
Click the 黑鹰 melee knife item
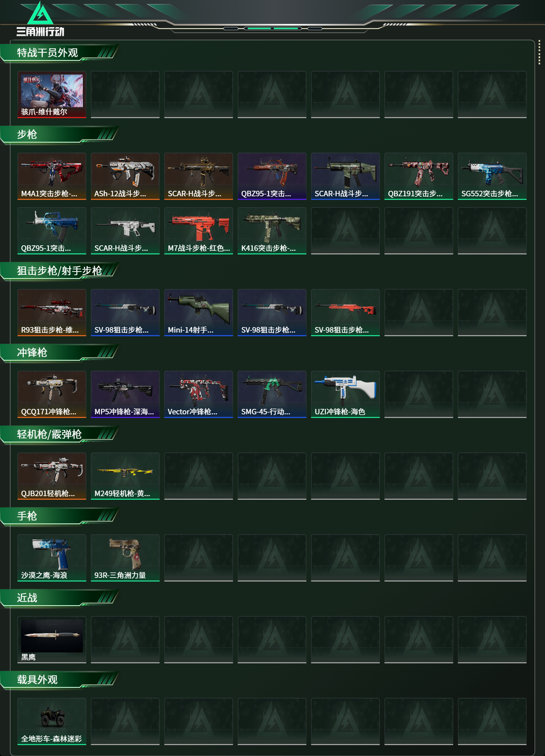click(52, 640)
